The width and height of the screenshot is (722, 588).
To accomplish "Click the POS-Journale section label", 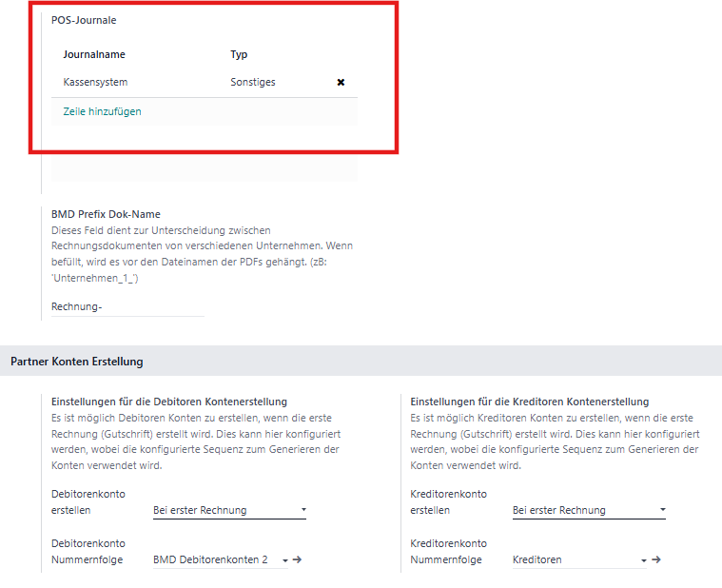I will coord(84,20).
